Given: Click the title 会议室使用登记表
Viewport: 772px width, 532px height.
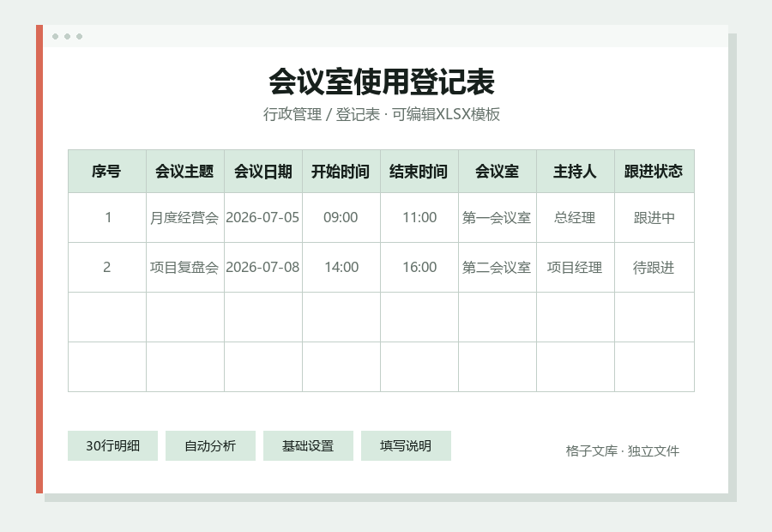Looking at the screenshot, I should 382,82.
